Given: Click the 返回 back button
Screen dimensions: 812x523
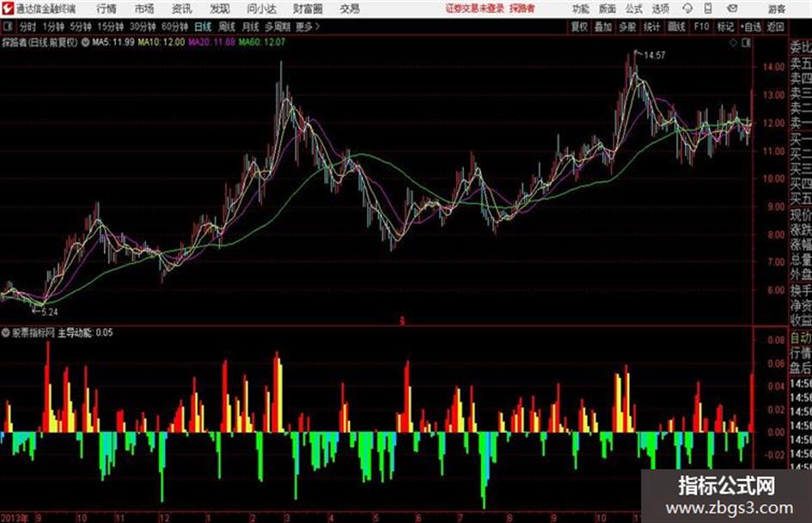Looking at the screenshot, I should pyautogui.click(x=776, y=27).
